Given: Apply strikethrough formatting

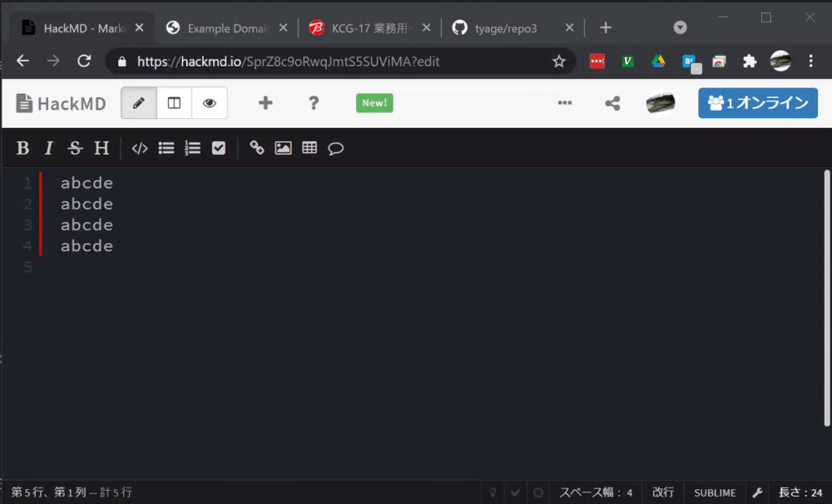Looking at the screenshot, I should click(x=75, y=147).
